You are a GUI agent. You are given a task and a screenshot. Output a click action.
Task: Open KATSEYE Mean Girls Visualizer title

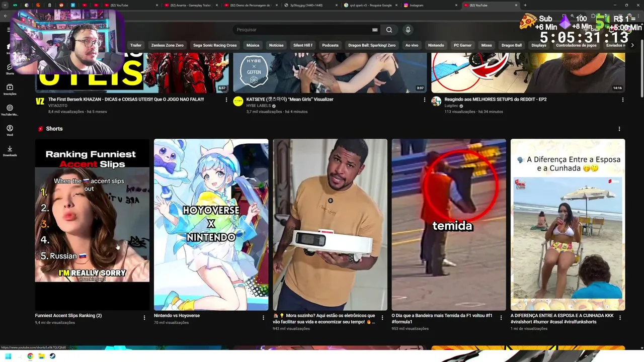click(290, 100)
